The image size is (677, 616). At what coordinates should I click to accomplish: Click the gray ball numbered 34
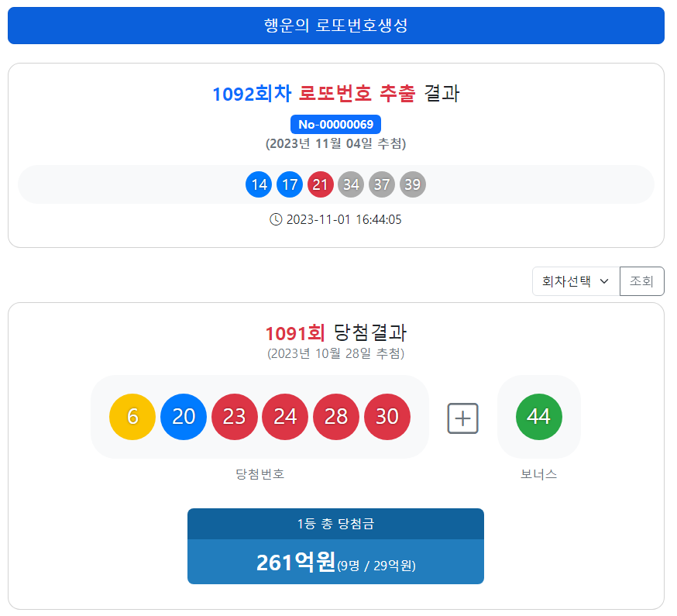[x=351, y=184]
